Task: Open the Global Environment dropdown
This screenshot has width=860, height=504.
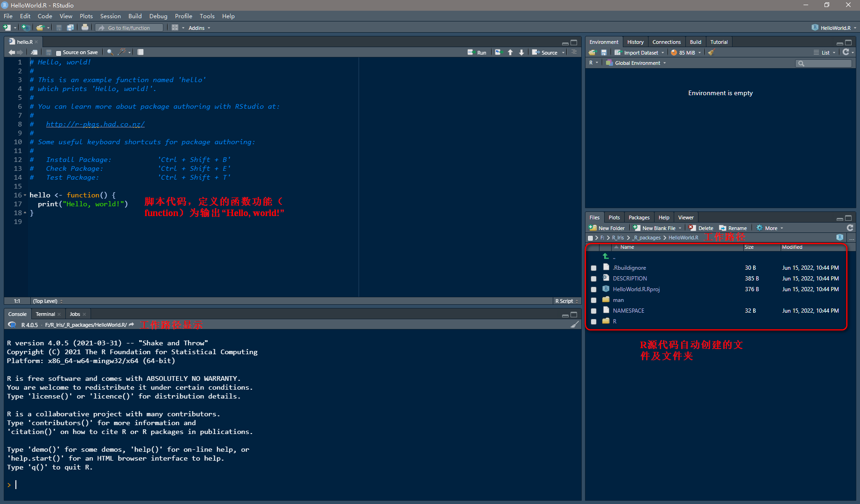Action: coord(635,63)
